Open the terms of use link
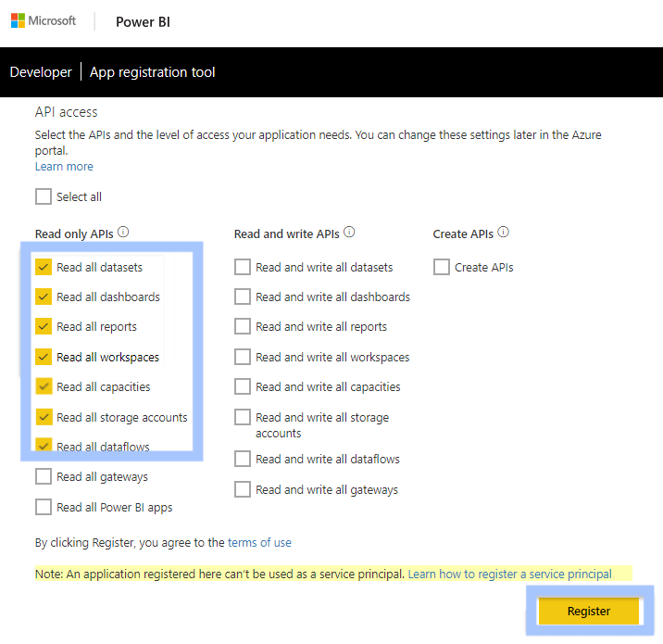The image size is (663, 644). (259, 542)
